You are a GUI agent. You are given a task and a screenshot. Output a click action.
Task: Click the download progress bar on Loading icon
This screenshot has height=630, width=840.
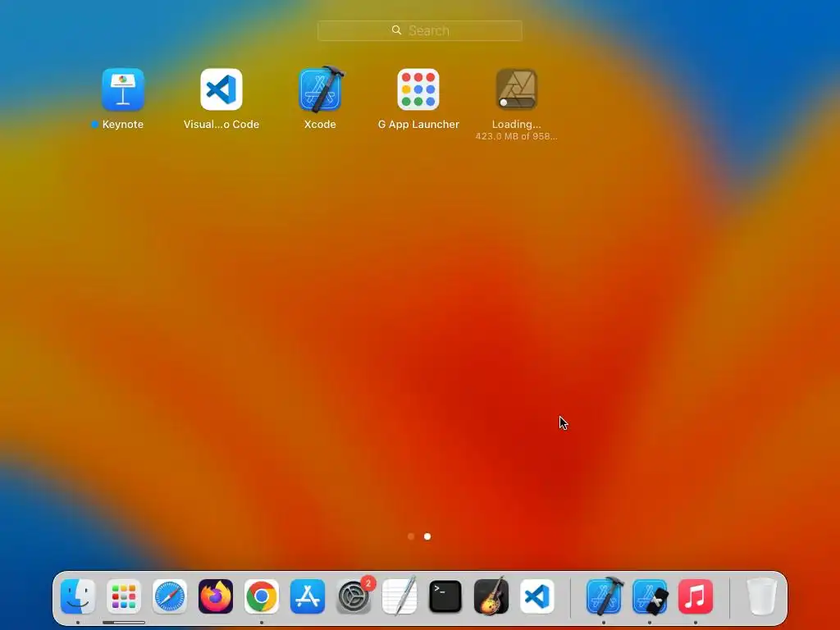click(517, 103)
